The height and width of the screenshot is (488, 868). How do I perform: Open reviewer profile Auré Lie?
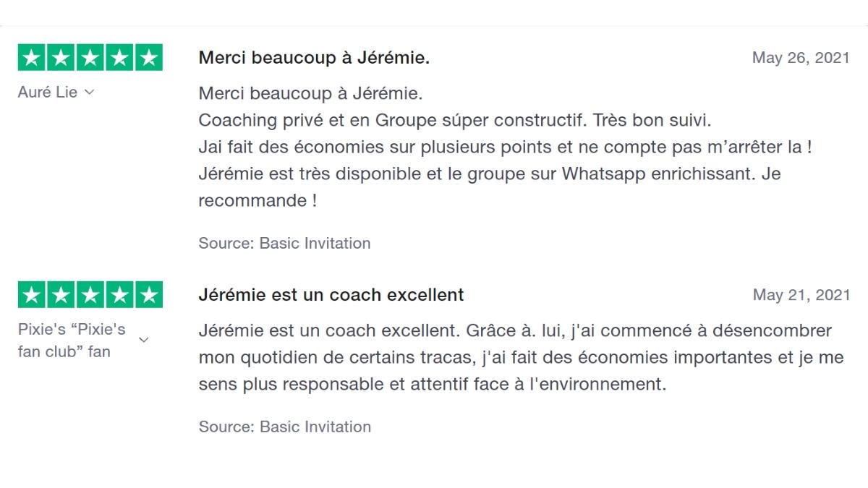point(48,93)
